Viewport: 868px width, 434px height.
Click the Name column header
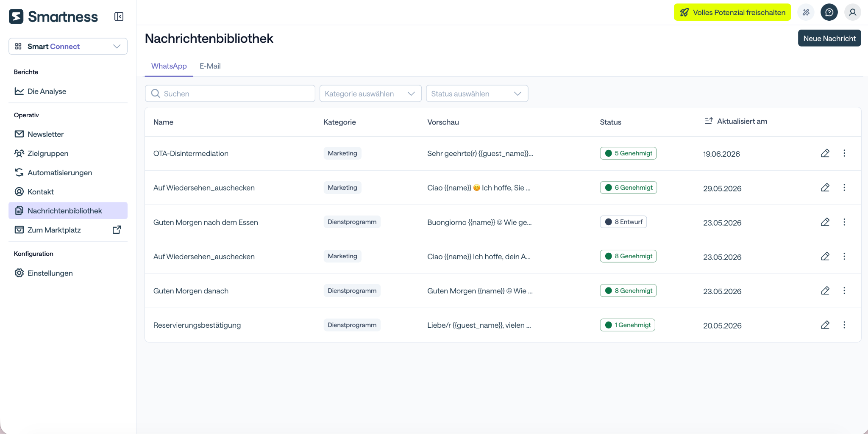163,122
